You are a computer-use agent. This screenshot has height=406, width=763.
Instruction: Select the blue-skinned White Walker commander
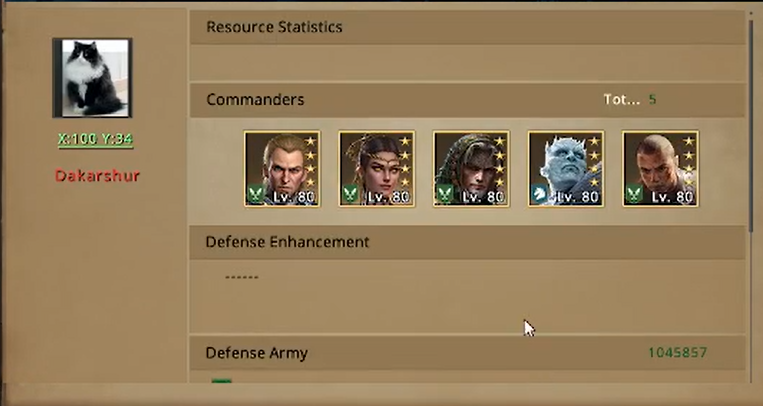[x=566, y=168]
